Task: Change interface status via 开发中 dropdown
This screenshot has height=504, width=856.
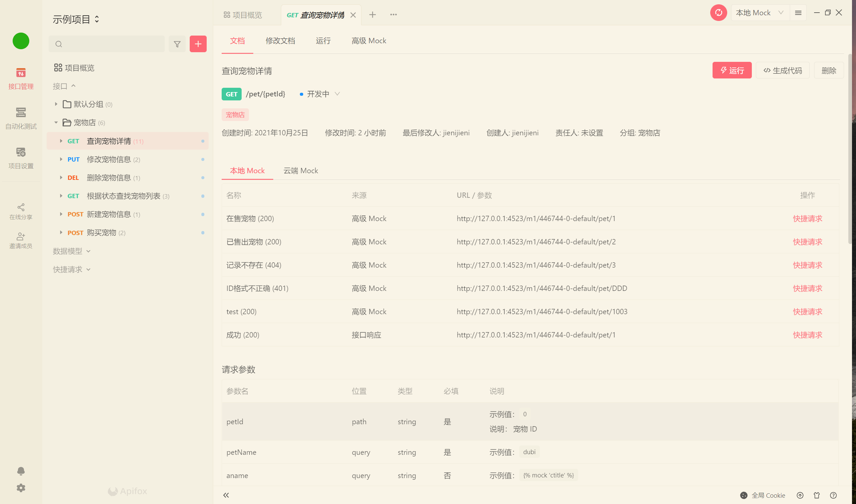Action: click(x=319, y=94)
